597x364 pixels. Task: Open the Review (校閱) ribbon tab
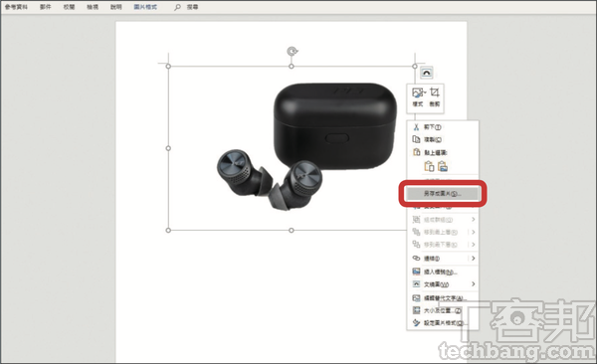coord(69,7)
